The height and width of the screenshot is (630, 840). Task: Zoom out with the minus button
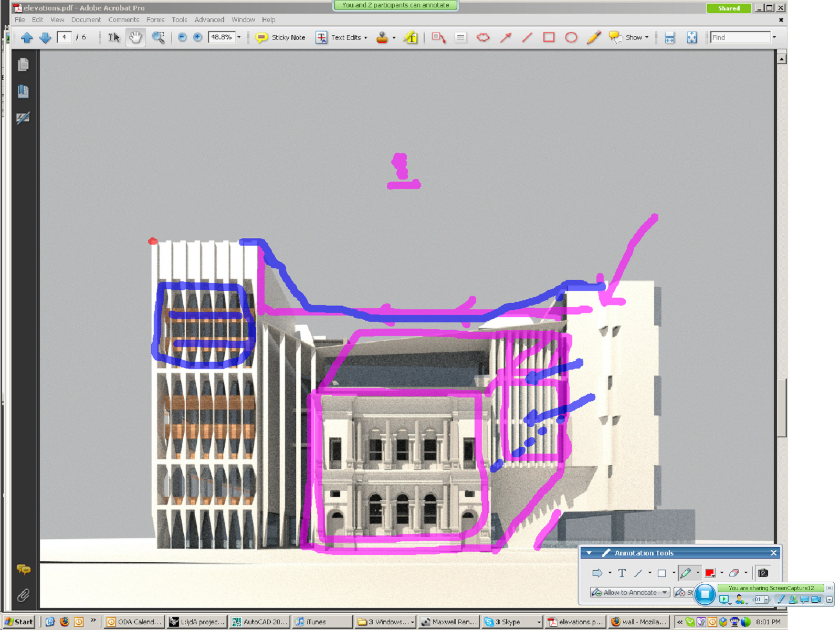click(182, 37)
